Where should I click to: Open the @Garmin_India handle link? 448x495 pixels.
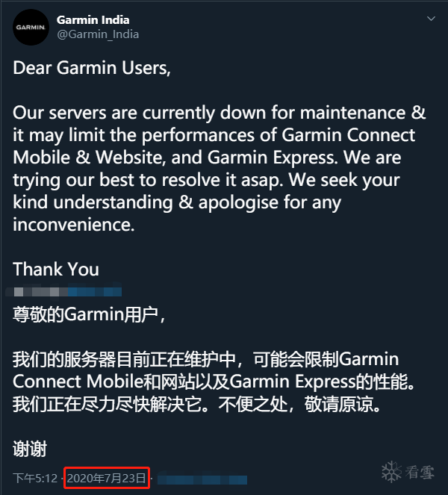tap(98, 34)
